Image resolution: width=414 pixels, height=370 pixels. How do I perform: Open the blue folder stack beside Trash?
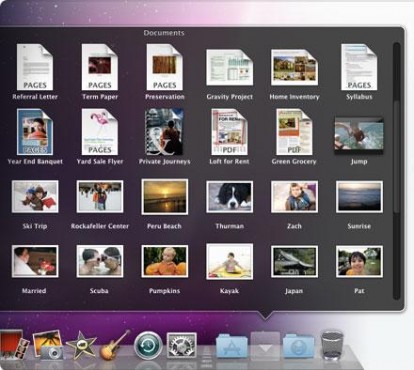coord(299,346)
